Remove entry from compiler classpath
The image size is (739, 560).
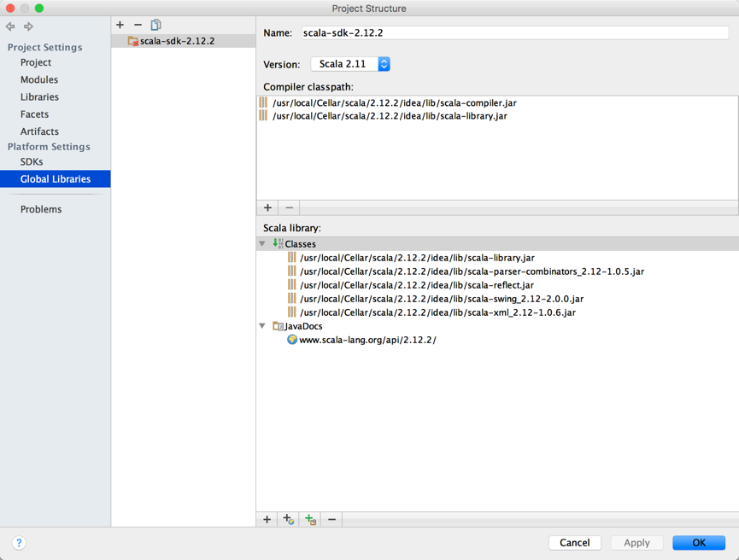(x=290, y=207)
